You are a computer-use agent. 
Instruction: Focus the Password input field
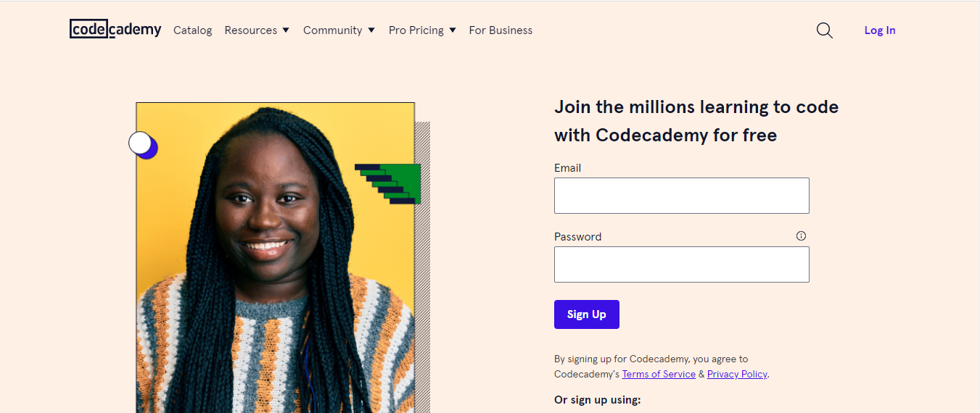click(x=682, y=264)
